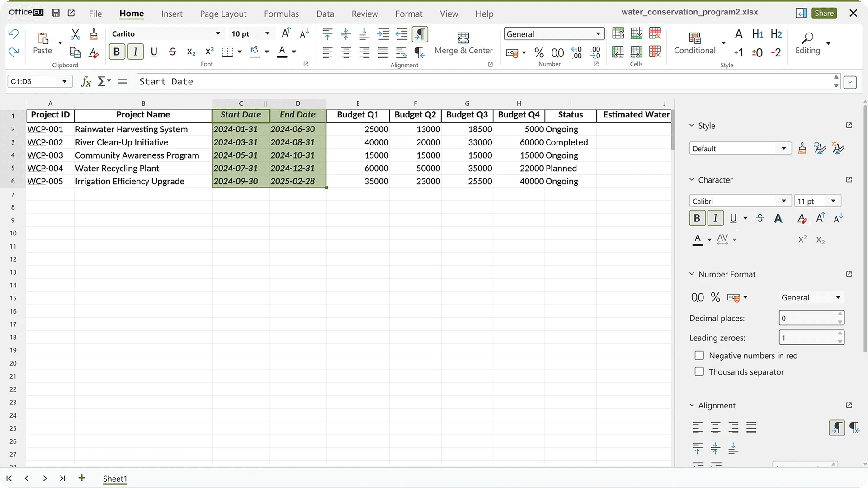Screen dimensions: 868x488
Task: Open the font color swatch dropdown
Action: [x=293, y=52]
